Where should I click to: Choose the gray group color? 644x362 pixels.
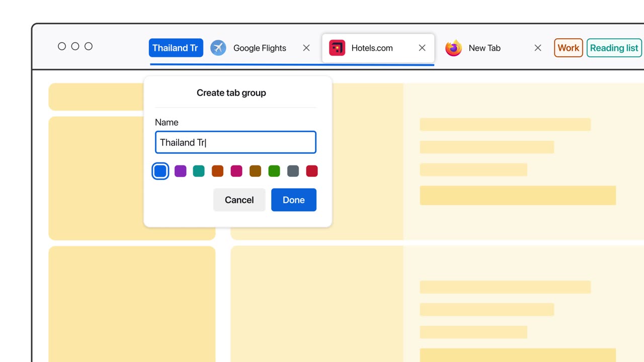click(293, 171)
